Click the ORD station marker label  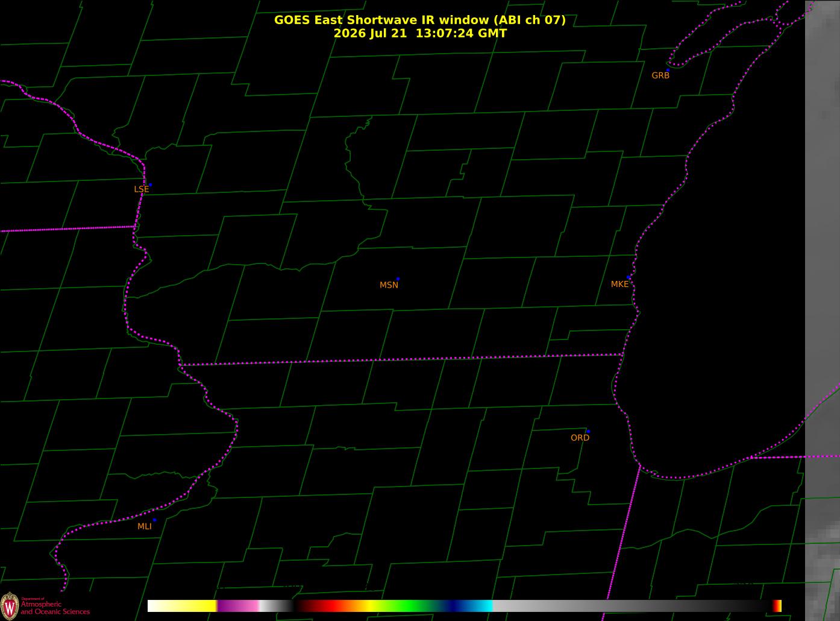[x=580, y=438]
